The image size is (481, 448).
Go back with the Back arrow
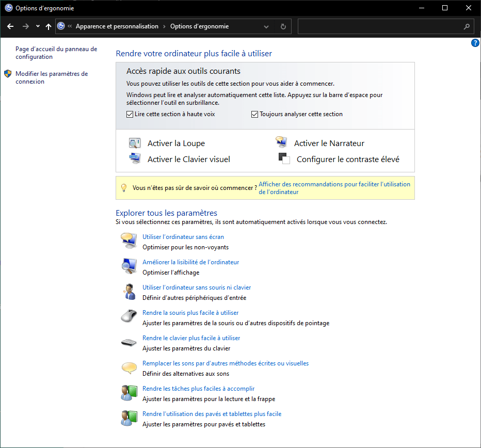pos(10,26)
